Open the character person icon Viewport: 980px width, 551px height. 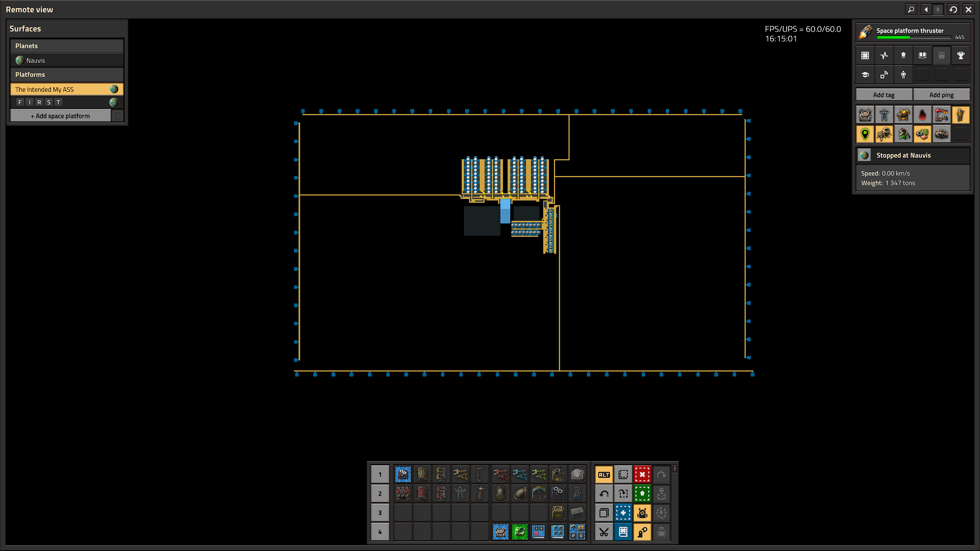coord(903,75)
